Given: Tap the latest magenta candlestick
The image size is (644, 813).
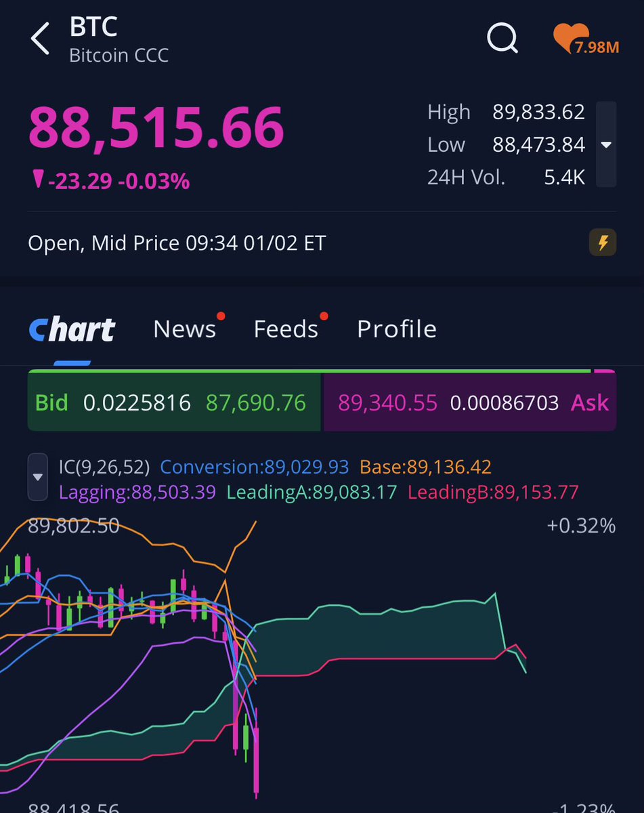Looking at the screenshot, I should tap(256, 759).
